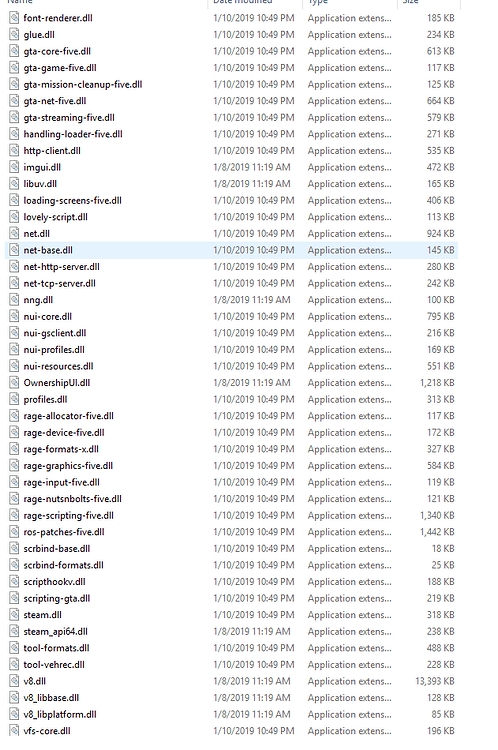Click the net.dll file icon
The width and height of the screenshot is (498, 750).
[x=14, y=234]
